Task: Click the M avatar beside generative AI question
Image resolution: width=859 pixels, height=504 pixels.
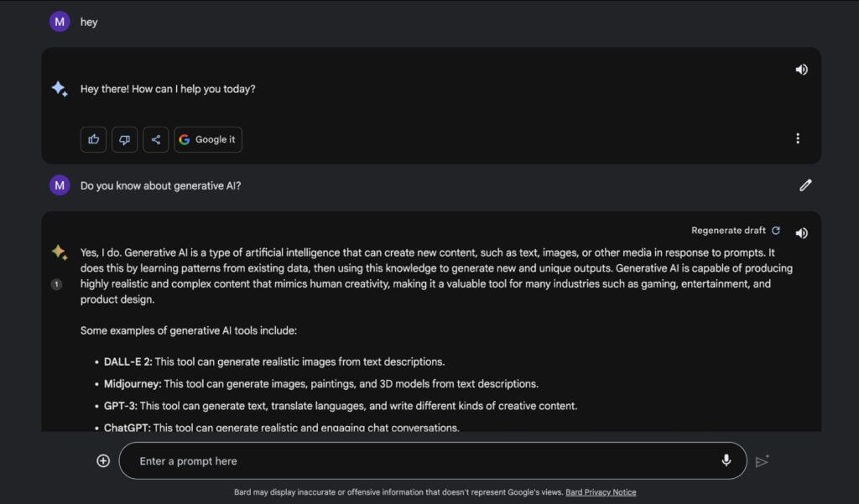Action: pos(60,185)
